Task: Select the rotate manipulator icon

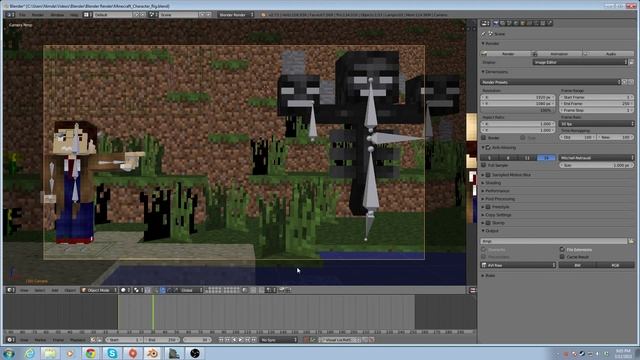Action: point(169,290)
